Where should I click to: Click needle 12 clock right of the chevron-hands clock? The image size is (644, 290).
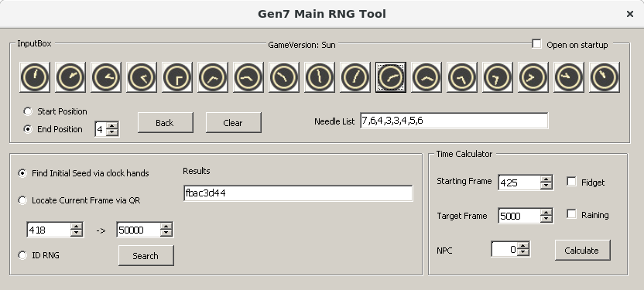click(462, 77)
